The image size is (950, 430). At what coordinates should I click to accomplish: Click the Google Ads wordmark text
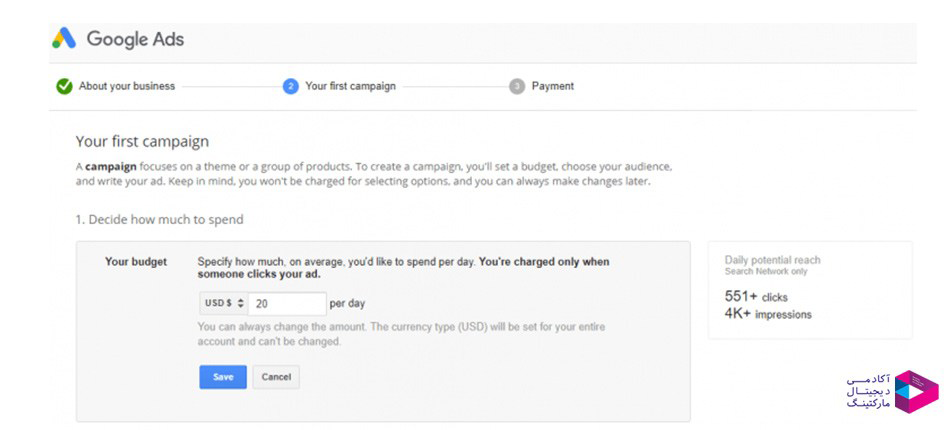(135, 39)
